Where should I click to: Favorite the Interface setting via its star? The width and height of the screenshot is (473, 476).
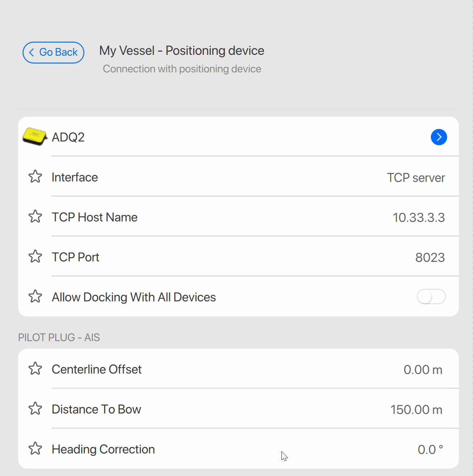[x=35, y=177]
